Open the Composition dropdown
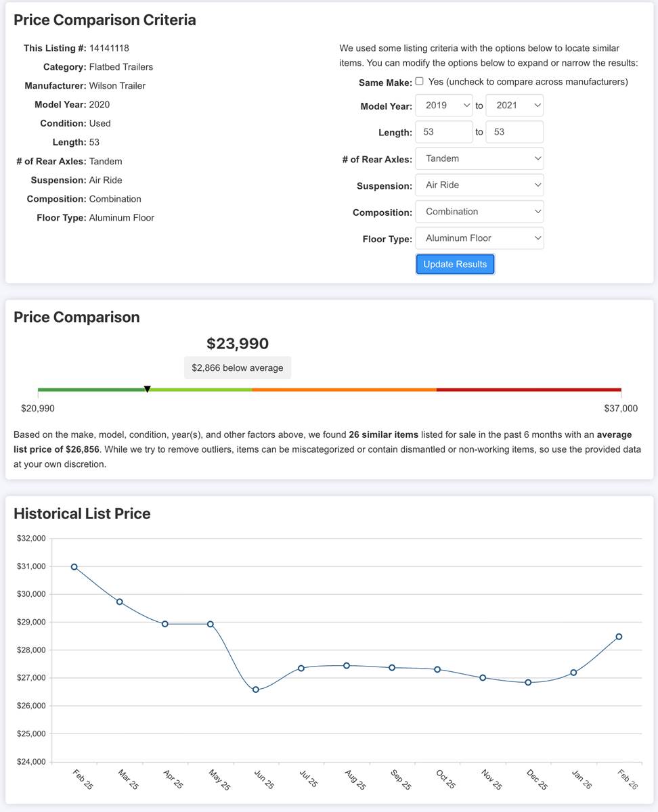The width and height of the screenshot is (658, 812). click(479, 212)
